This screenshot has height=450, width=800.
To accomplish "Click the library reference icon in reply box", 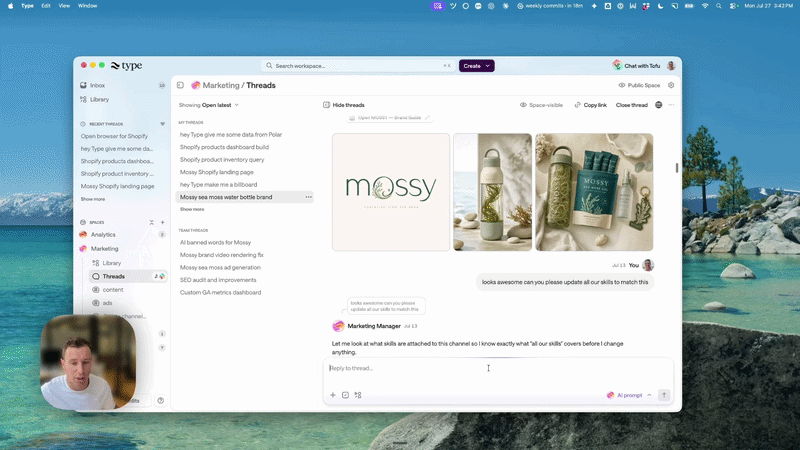I will (x=358, y=395).
